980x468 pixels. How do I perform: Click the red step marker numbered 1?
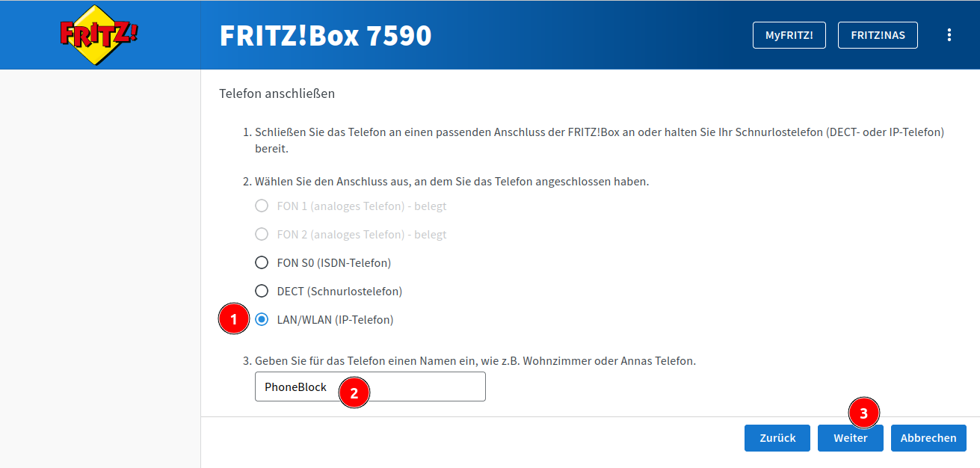click(233, 320)
